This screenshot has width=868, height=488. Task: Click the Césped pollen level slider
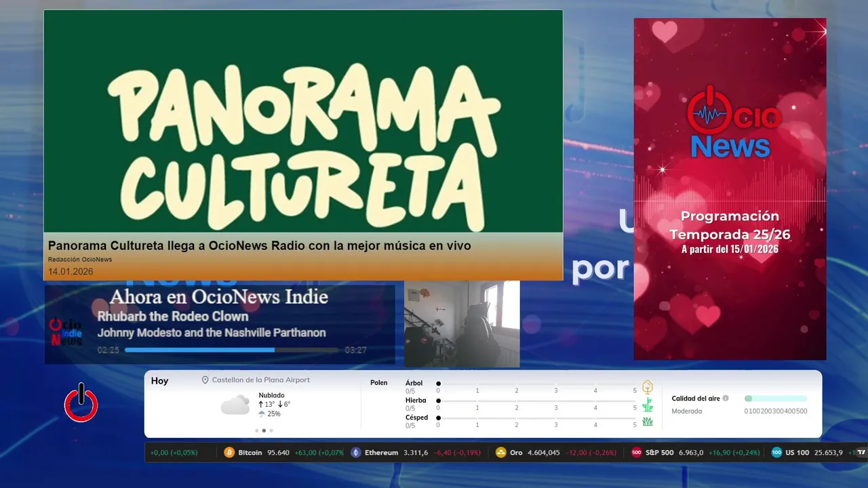point(537,418)
